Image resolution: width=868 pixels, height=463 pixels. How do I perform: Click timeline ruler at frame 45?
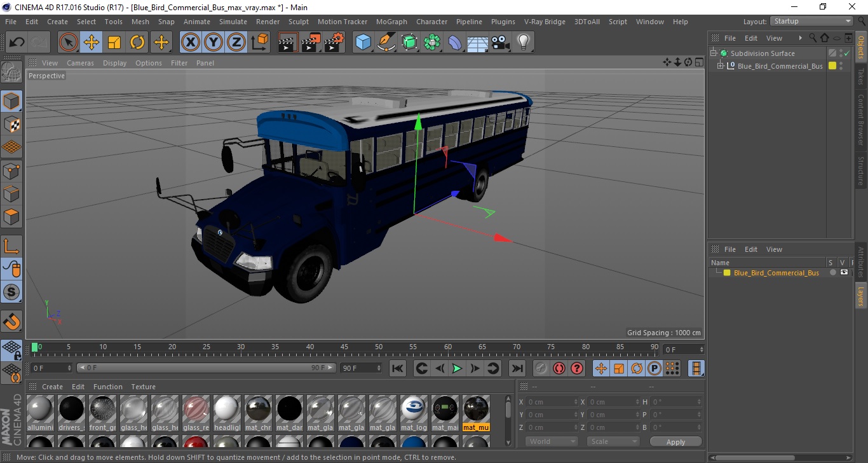[344, 347]
